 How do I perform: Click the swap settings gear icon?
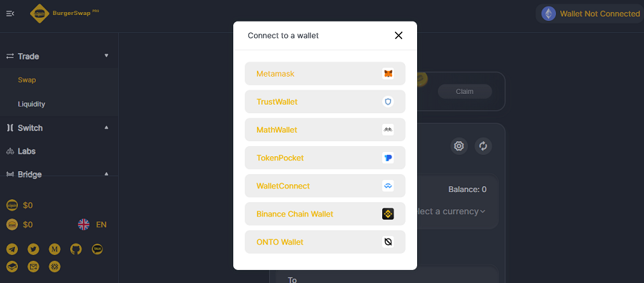point(459,146)
